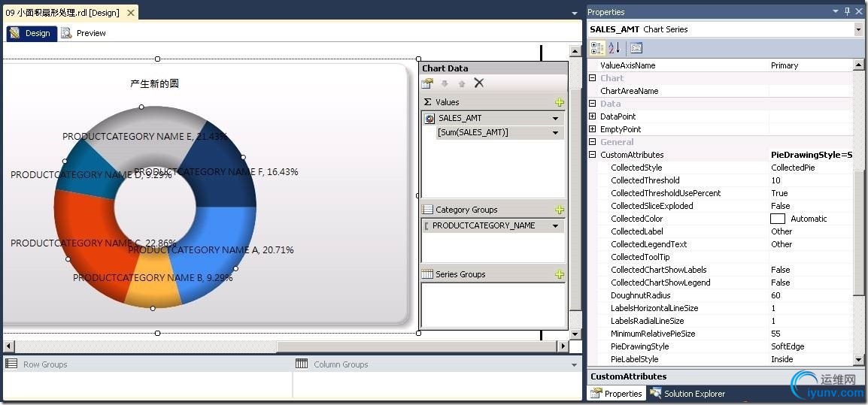
Task: Select label PRODUCTCATEGORY NAME E, 21.43%
Action: [144, 136]
